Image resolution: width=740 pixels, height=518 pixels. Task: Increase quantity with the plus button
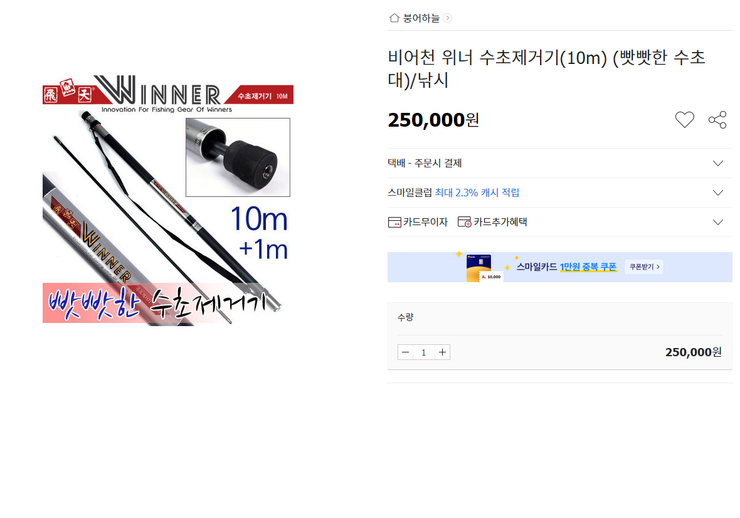point(442,352)
